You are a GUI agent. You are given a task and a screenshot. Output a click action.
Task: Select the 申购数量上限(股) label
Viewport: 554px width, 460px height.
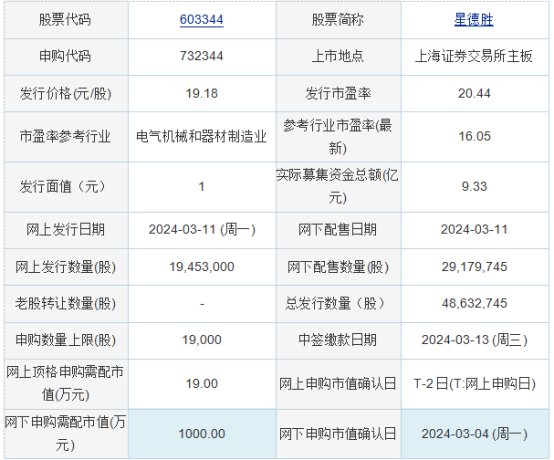click(x=65, y=340)
